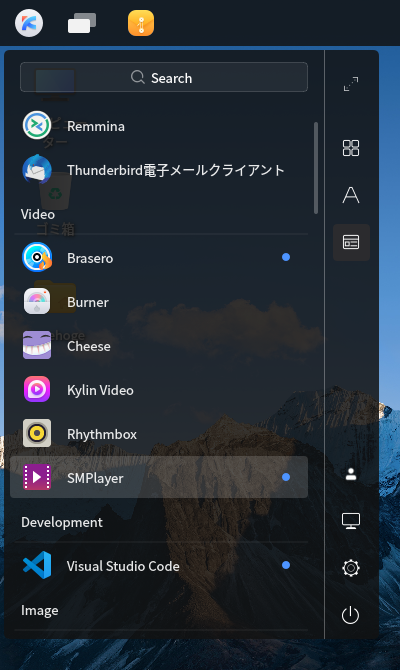Select the Image category header

[x=40, y=610]
